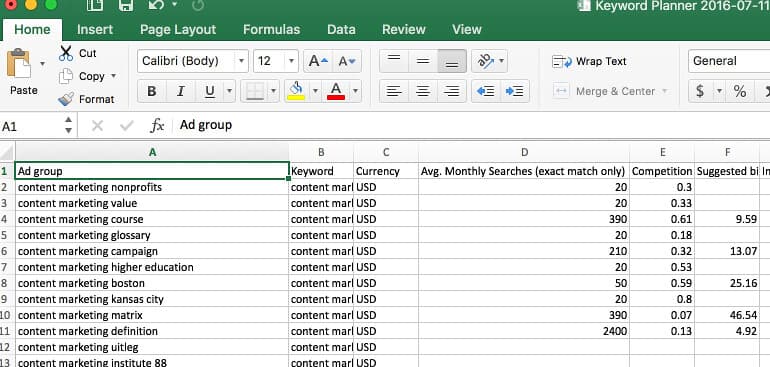Image resolution: width=770 pixels, height=367 pixels.
Task: Click the formula bar Cancel X icon
Action: click(x=97, y=126)
